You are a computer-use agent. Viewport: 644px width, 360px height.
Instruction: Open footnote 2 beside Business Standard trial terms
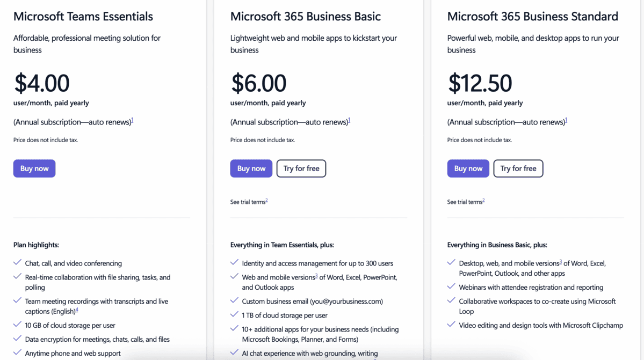pos(483,201)
